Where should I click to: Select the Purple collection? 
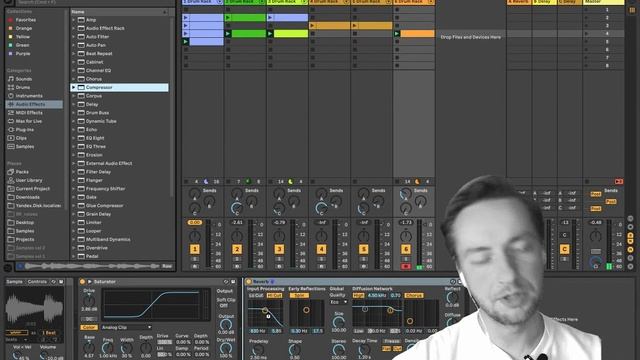coord(23,53)
